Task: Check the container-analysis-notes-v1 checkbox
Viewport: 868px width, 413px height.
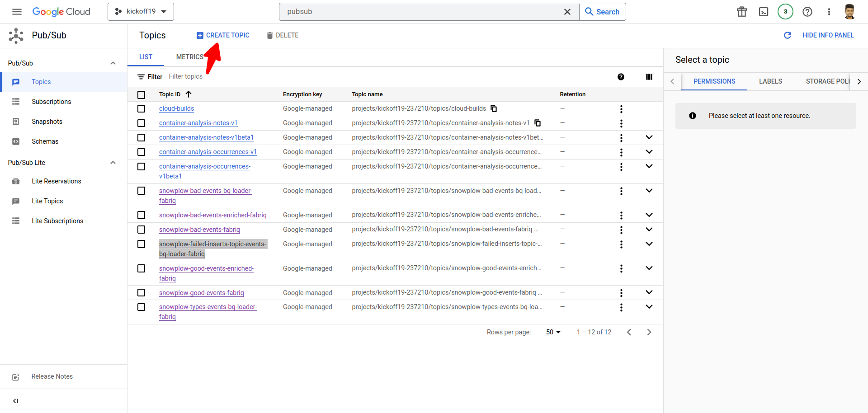Action: click(x=142, y=123)
